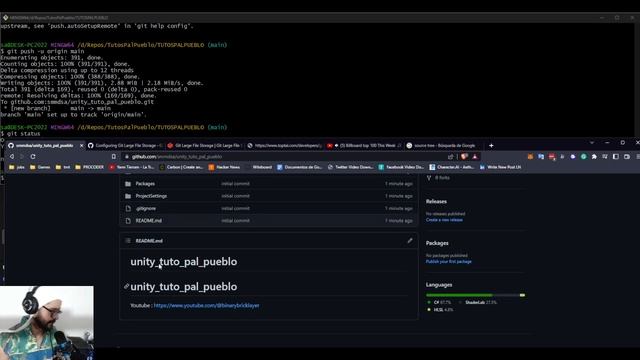This screenshot has height=360, width=640.
Task: Switch to Configuring Git Large File Storage tab
Action: (125, 145)
